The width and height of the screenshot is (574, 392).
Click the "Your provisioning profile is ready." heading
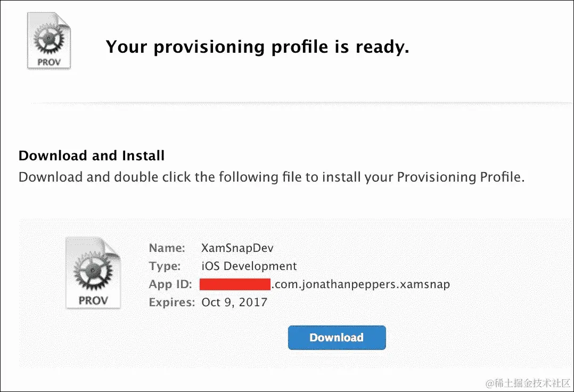(x=257, y=47)
